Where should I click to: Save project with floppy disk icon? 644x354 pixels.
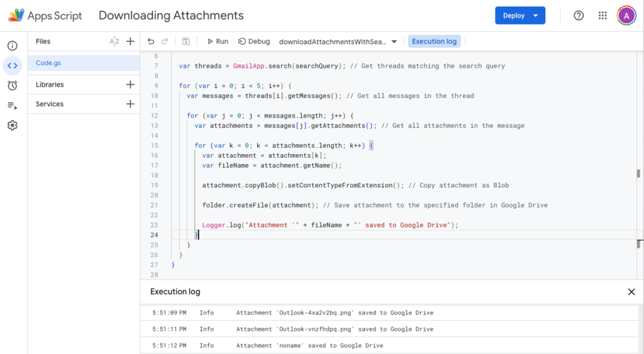pos(186,41)
